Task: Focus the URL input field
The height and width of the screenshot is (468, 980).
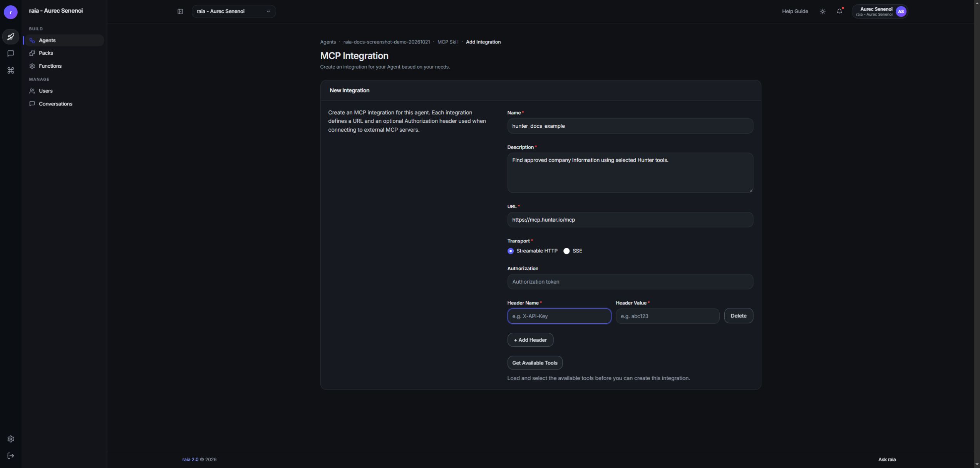Action: coord(630,220)
